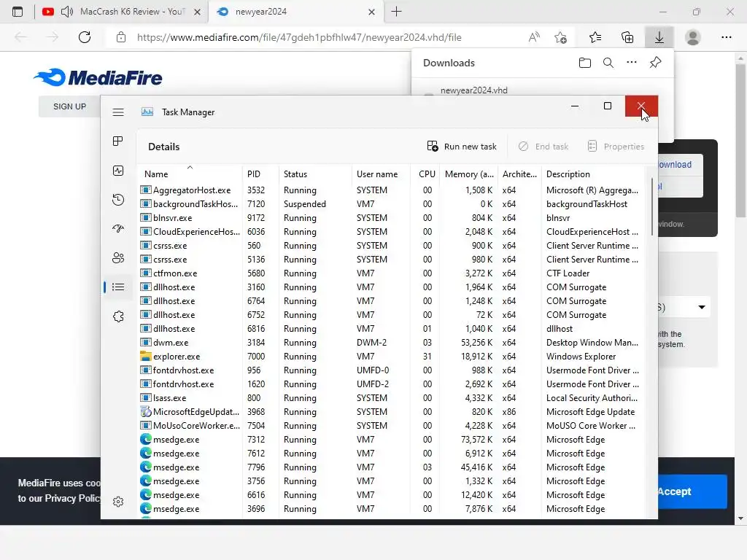
Task: Select msedge.exe with PID 7796
Action: (x=391, y=467)
